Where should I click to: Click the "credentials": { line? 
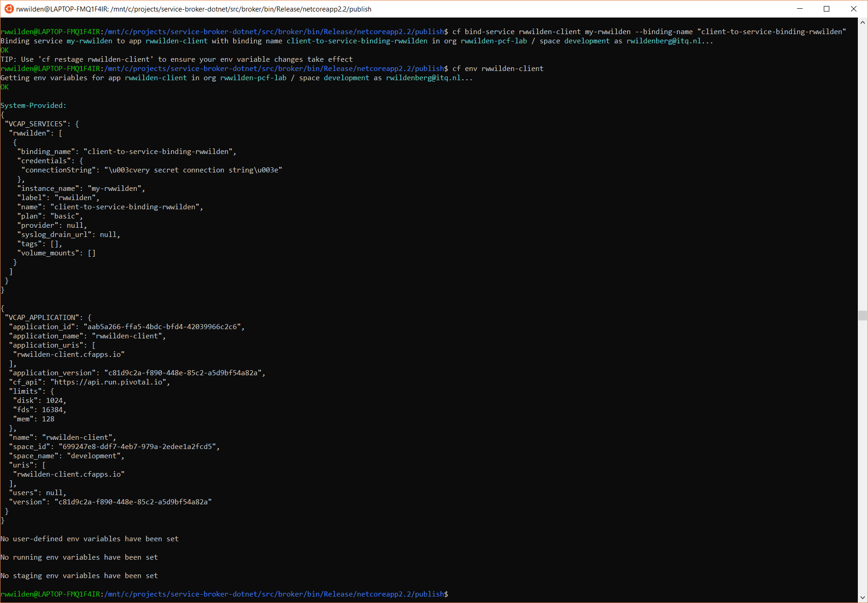tap(50, 161)
